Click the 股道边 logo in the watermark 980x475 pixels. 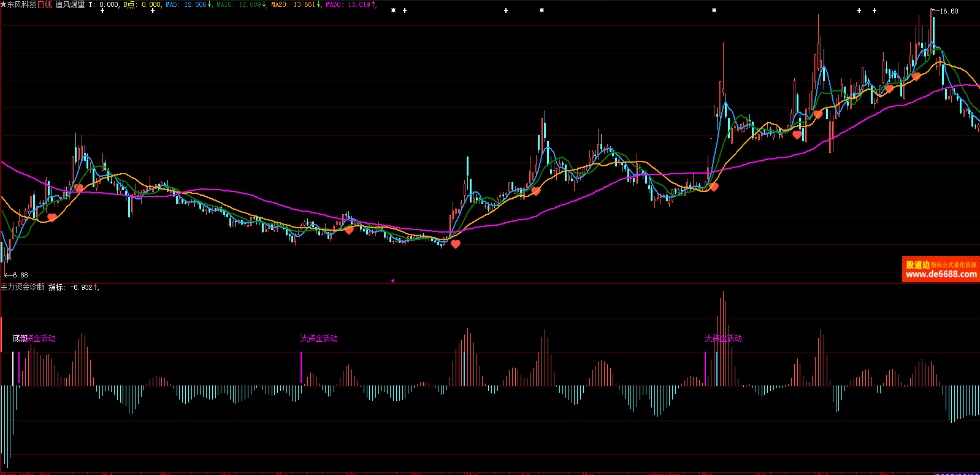917,265
